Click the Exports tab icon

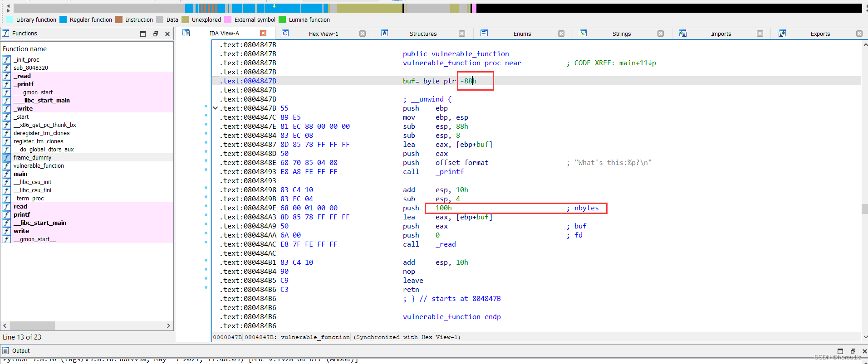click(x=782, y=33)
